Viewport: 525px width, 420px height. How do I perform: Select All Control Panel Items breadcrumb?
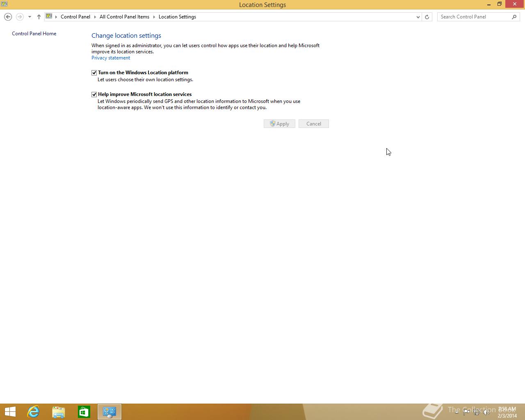pos(124,17)
